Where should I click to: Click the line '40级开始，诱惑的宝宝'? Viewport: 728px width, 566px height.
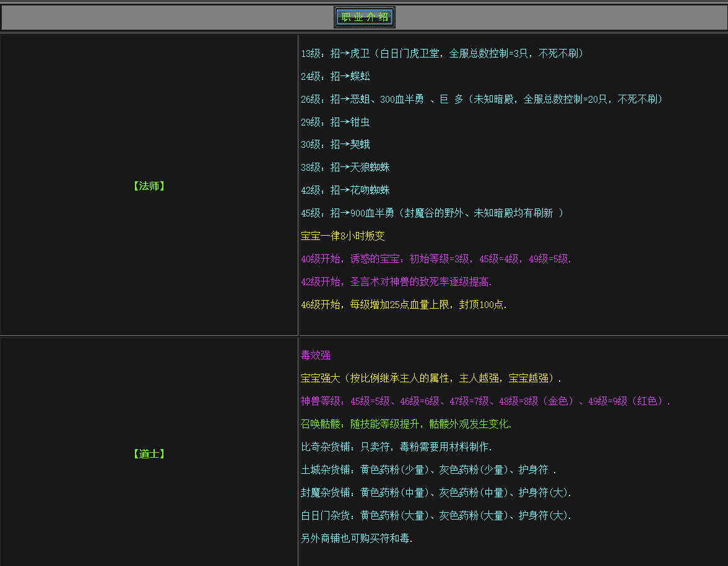tap(436, 259)
